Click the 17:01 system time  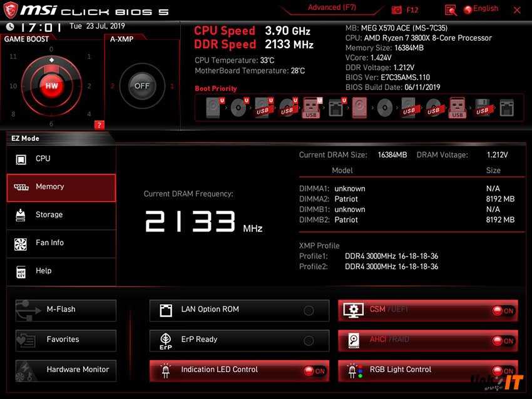41,27
